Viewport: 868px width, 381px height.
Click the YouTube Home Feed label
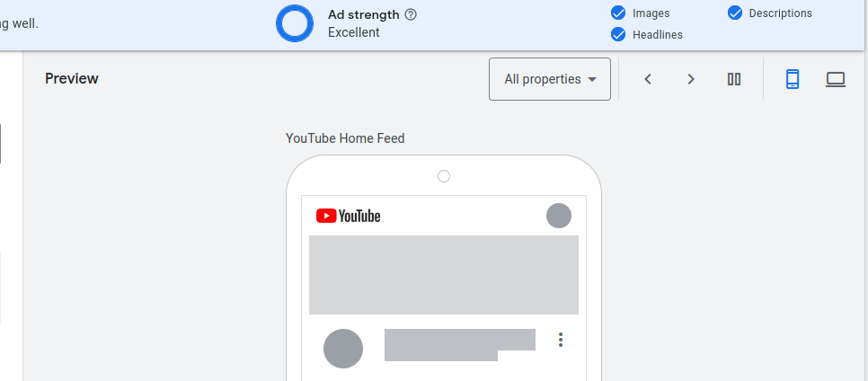(x=345, y=137)
